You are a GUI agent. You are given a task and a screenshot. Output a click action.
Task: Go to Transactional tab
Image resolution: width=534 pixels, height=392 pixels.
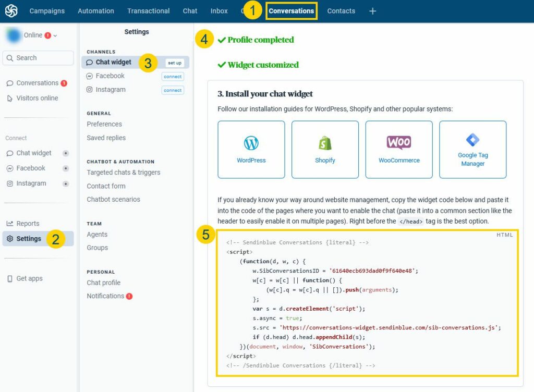tap(149, 11)
